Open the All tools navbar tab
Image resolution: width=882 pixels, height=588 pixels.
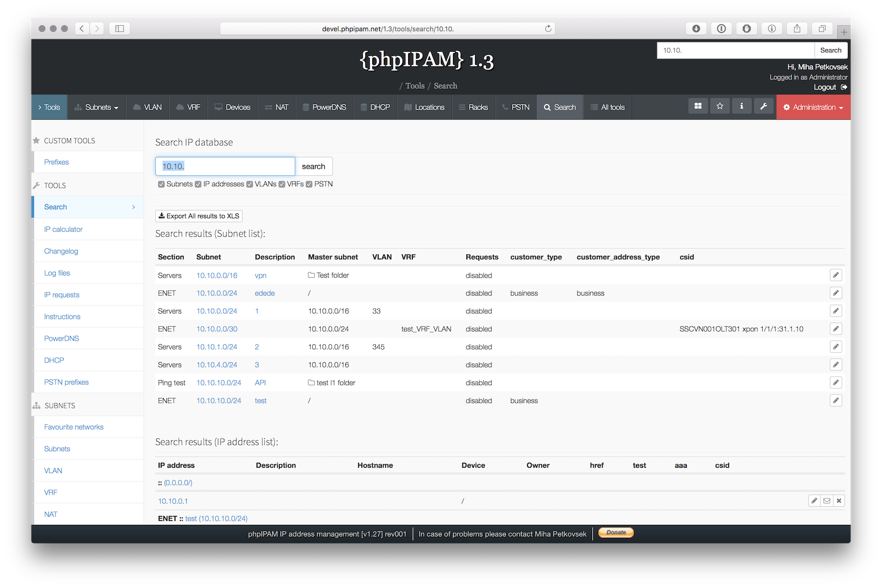[x=608, y=107]
